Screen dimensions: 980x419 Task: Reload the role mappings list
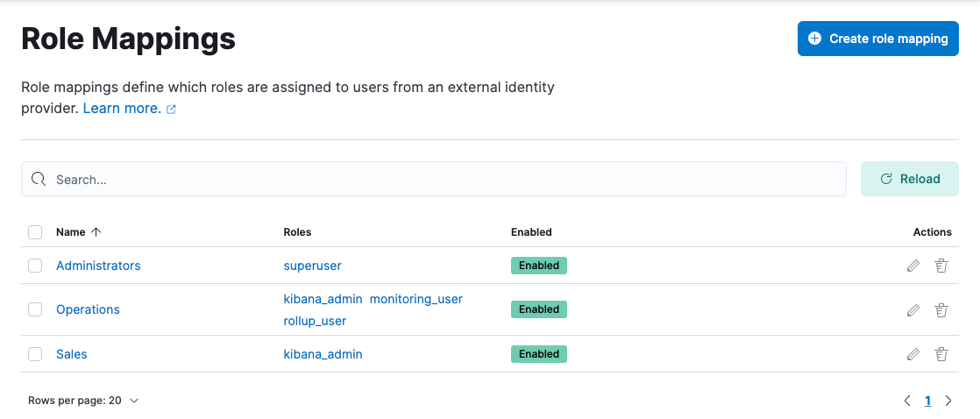[909, 179]
